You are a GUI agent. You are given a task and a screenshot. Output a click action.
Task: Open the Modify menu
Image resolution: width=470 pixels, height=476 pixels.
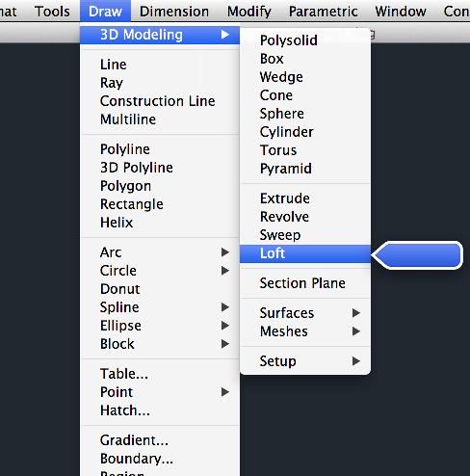(x=249, y=12)
